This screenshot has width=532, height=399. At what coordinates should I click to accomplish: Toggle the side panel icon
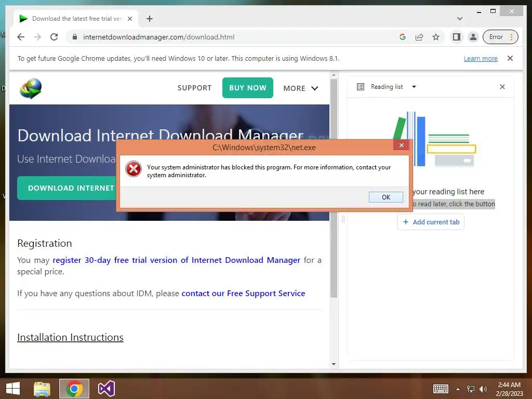coord(457,37)
